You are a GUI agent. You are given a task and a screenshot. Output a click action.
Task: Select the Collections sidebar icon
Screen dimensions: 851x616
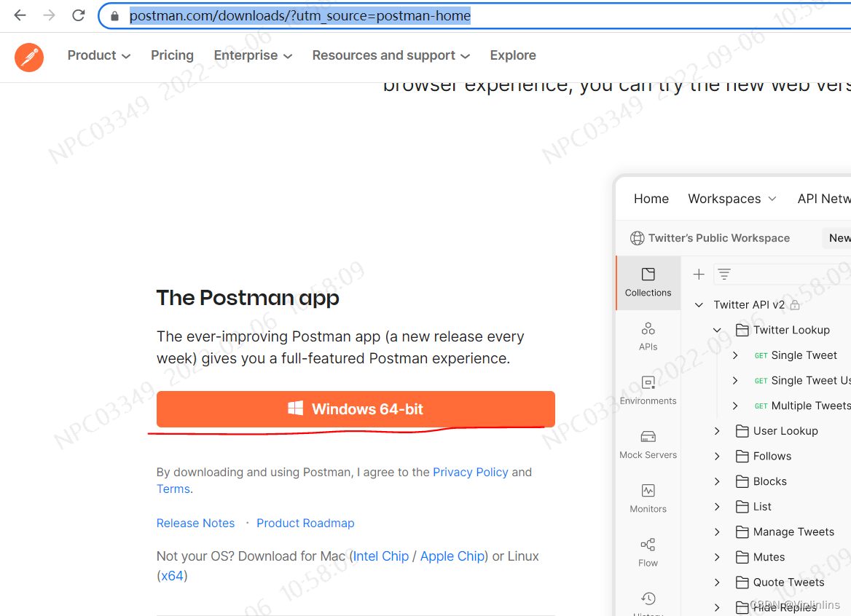pyautogui.click(x=648, y=283)
